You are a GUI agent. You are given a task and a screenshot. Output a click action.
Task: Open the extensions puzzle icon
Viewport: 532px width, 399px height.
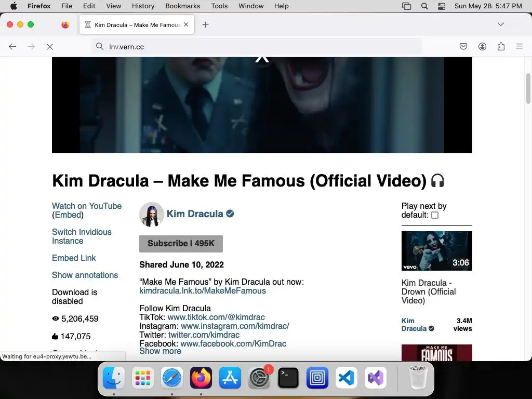tap(501, 46)
